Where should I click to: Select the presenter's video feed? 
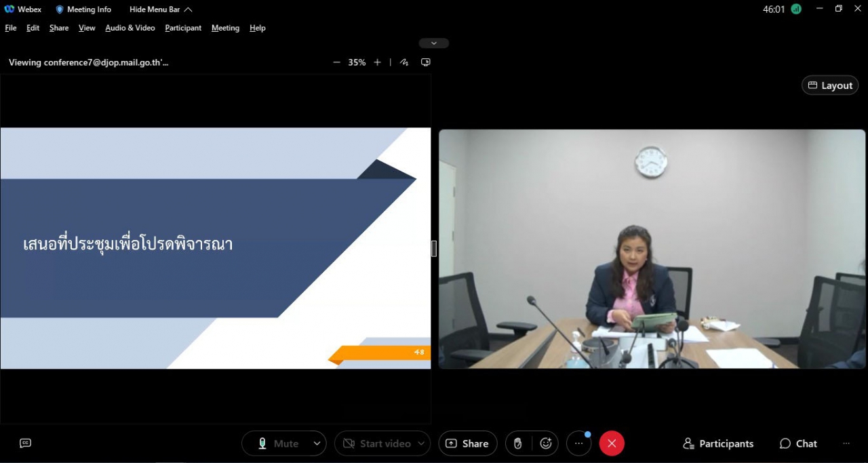coord(652,249)
